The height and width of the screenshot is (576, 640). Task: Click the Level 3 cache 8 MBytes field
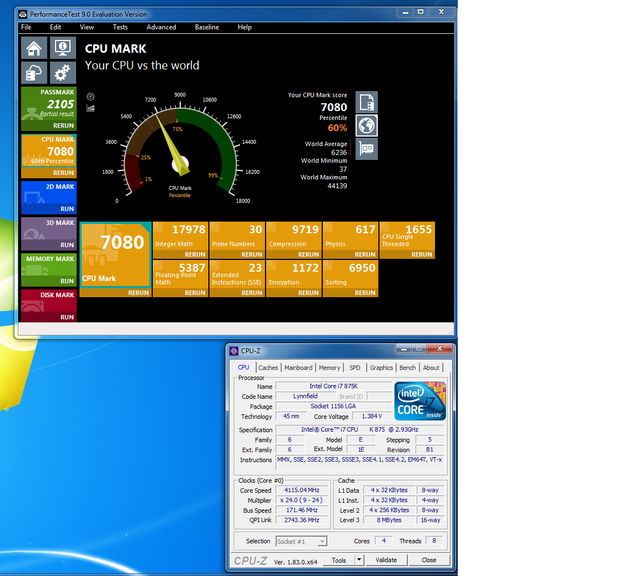[389, 520]
